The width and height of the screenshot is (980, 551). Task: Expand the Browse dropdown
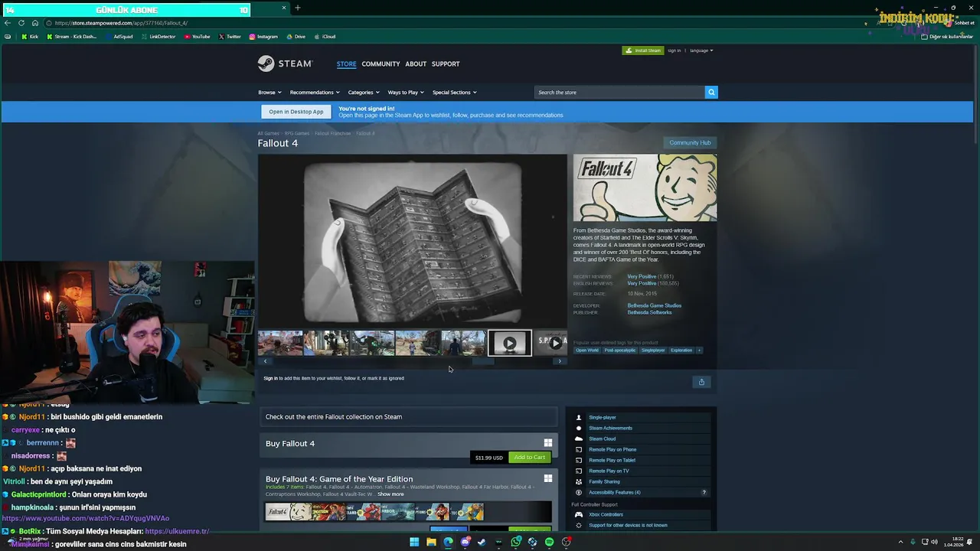[269, 93]
